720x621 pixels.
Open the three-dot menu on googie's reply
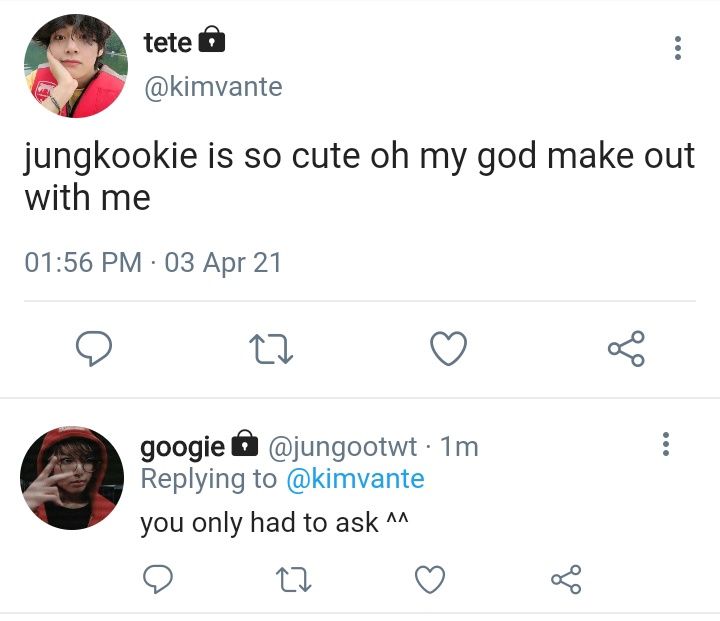[x=666, y=444]
